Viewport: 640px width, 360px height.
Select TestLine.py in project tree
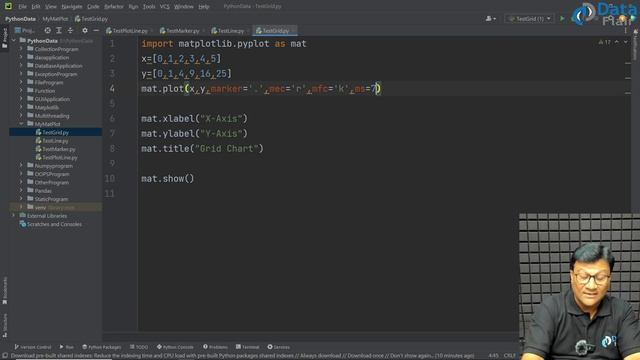[x=56, y=140]
